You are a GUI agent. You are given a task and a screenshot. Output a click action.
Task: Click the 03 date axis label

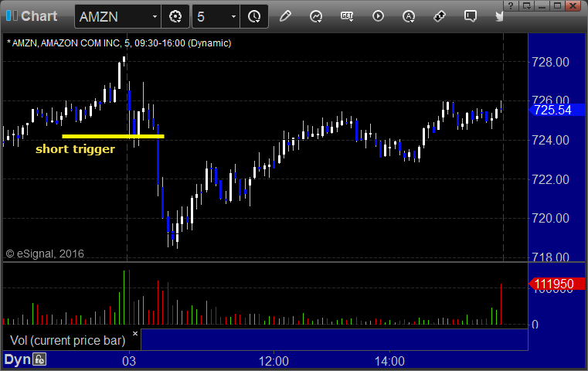coord(129,361)
